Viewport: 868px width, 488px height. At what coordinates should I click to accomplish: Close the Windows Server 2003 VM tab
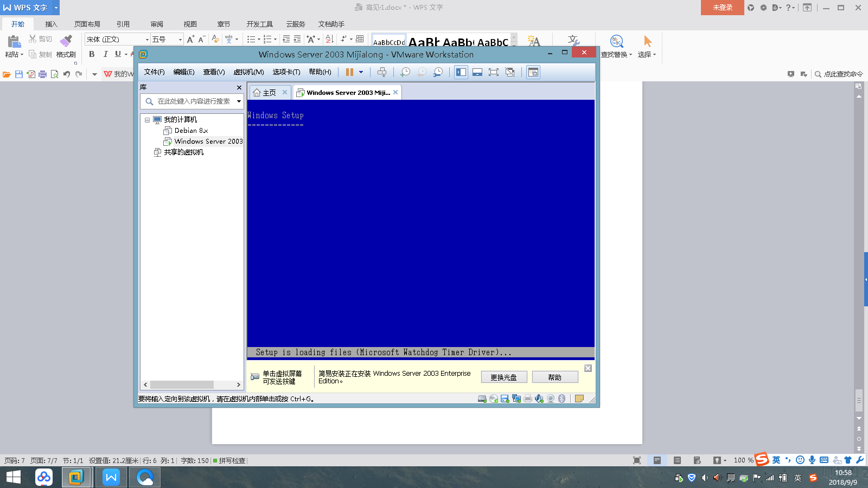pyautogui.click(x=395, y=92)
